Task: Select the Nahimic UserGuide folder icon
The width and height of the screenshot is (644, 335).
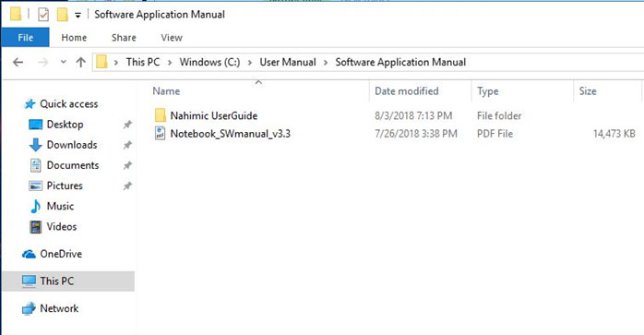Action: tap(161, 115)
